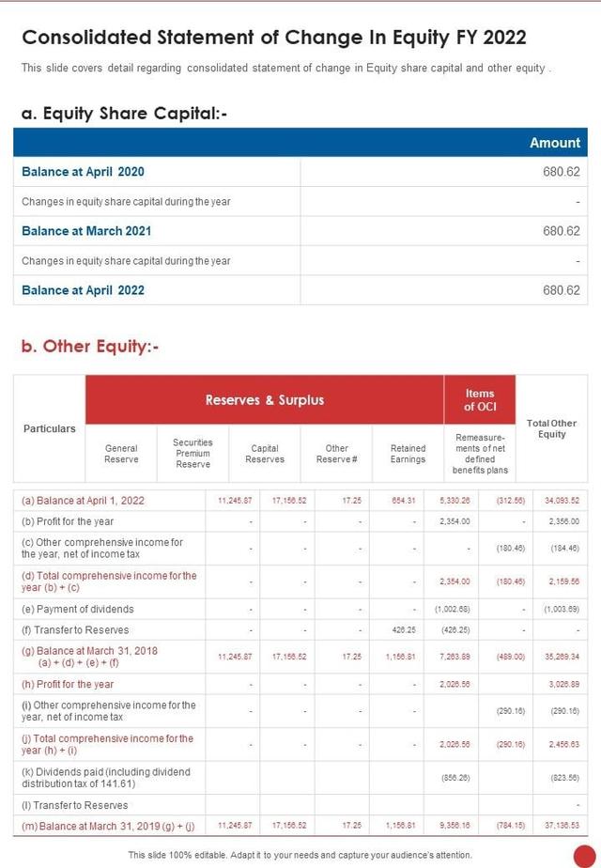Click the General Reserve column header
The image size is (601, 868).
point(121,454)
